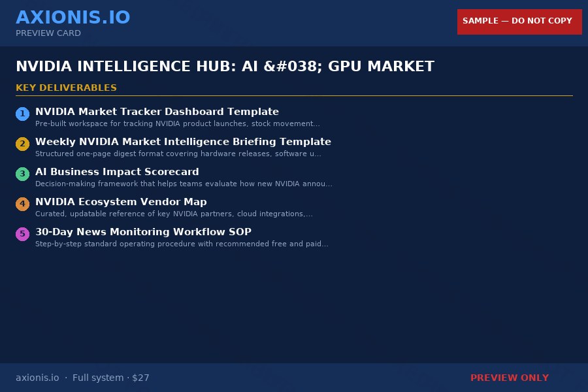The height and width of the screenshot is (392, 588).
Task: Click the PREVIEW CARD label under the logo
Action: pyautogui.click(x=48, y=33)
